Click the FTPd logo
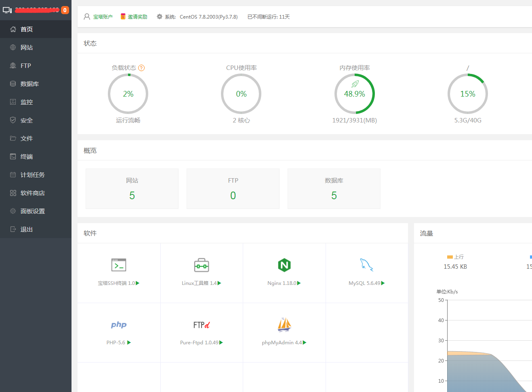This screenshot has width=532, height=392. pyautogui.click(x=202, y=325)
